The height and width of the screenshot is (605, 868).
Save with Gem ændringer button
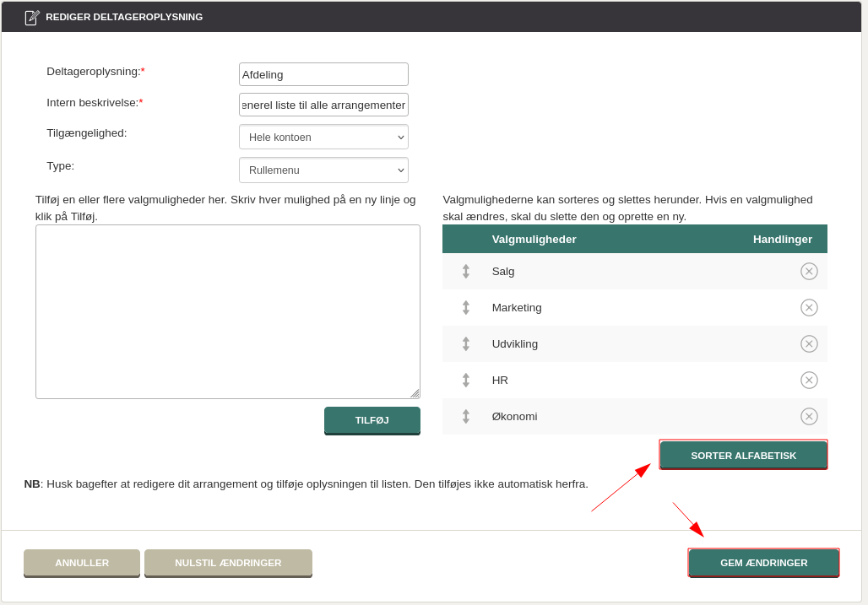click(763, 563)
